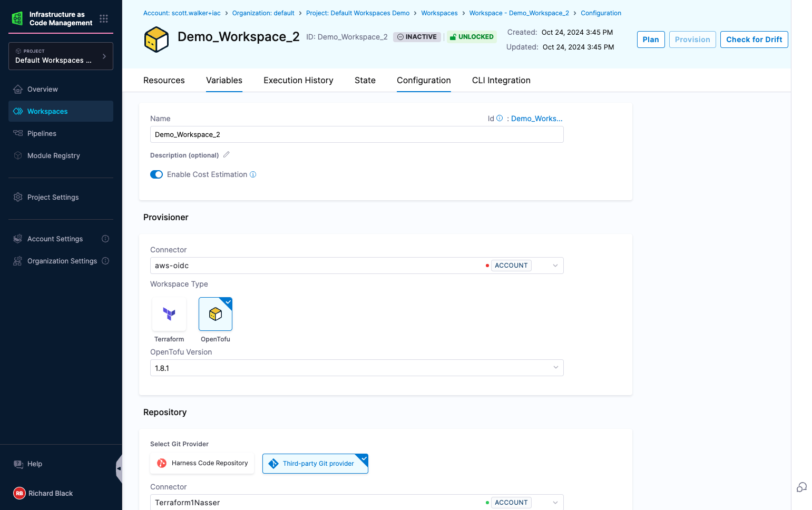The width and height of the screenshot is (812, 510).
Task: Open aws-oidc connector dropdown
Action: 357,266
